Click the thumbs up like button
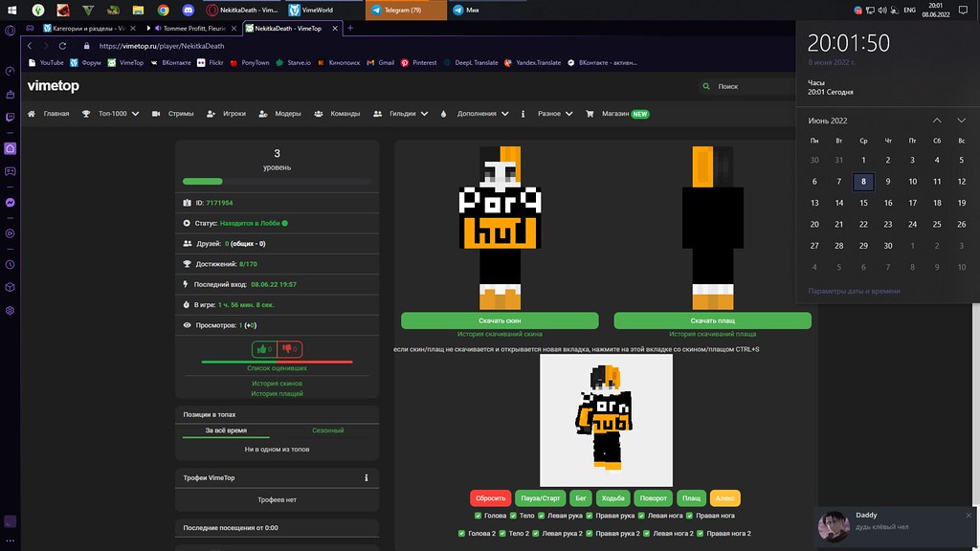Viewport: 980px width, 551px height. (263, 349)
